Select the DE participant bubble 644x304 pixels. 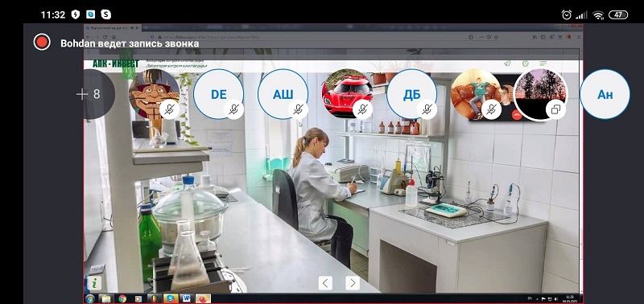pos(218,94)
